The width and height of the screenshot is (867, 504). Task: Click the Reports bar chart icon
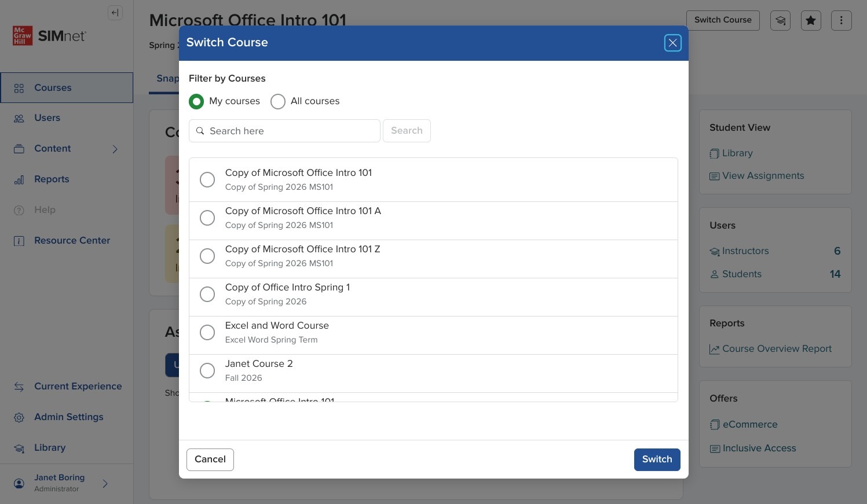(19, 179)
